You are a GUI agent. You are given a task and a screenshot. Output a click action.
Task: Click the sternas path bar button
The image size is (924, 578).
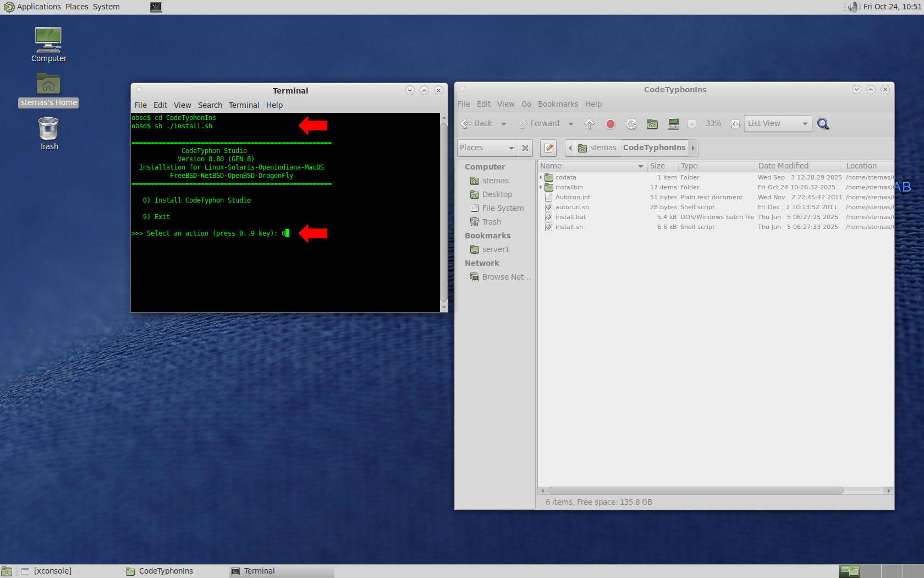point(597,148)
